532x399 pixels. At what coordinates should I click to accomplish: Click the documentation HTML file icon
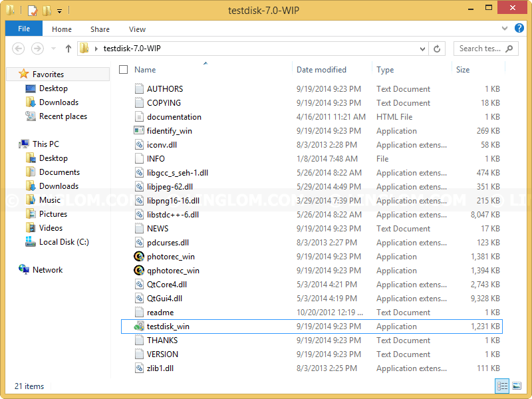(x=139, y=117)
